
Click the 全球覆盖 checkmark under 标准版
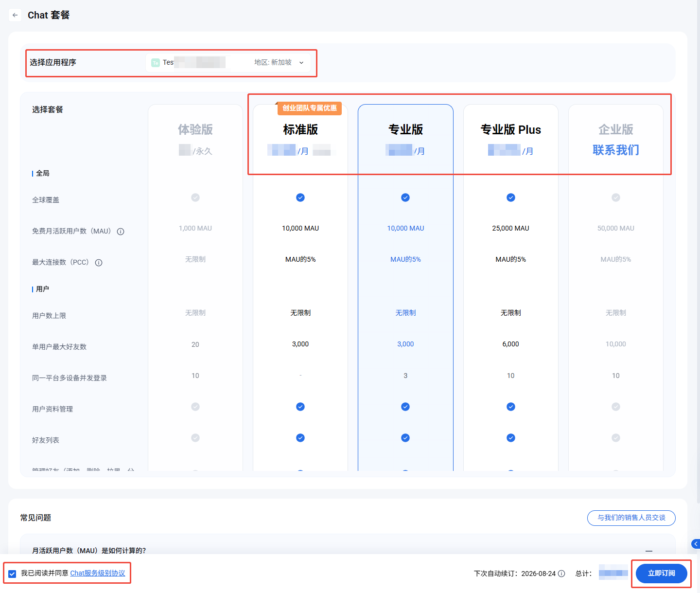click(x=300, y=198)
